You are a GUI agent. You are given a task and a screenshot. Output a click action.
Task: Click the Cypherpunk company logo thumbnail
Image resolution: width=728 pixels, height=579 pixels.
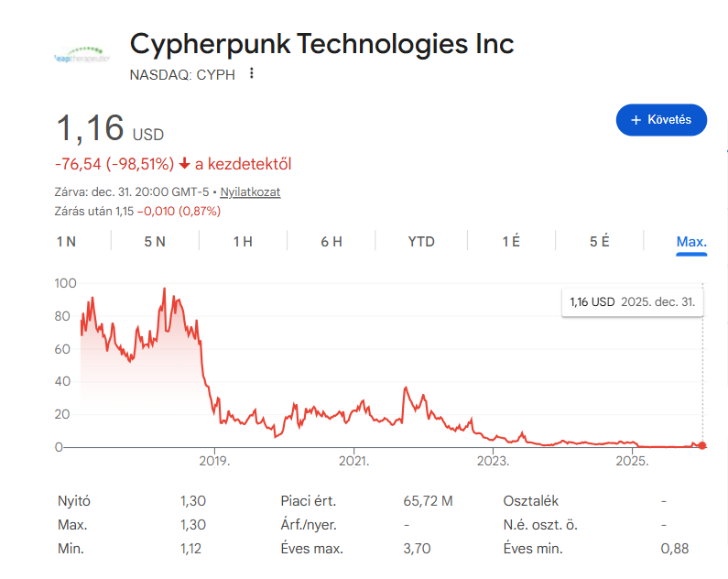(x=80, y=56)
